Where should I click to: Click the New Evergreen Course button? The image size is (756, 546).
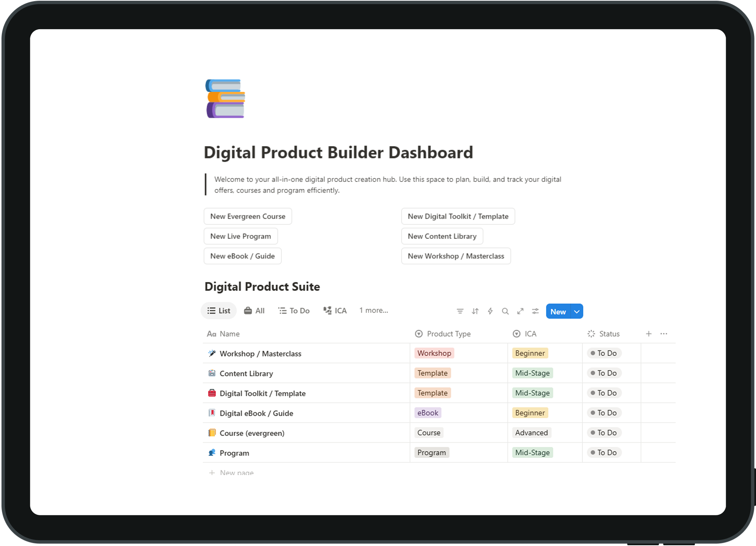[x=248, y=216]
